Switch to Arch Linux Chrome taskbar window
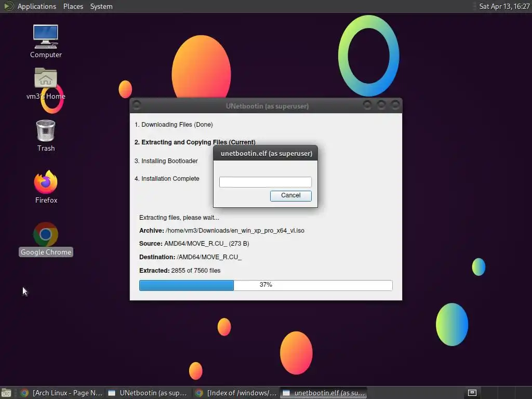Screen dimensions: 532x399 [61, 393]
